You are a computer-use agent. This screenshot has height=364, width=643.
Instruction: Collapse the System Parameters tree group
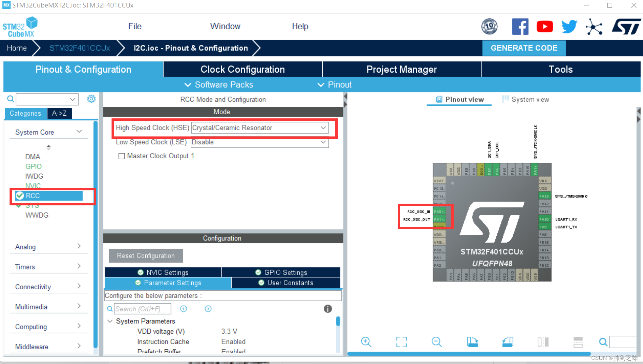tap(110, 321)
